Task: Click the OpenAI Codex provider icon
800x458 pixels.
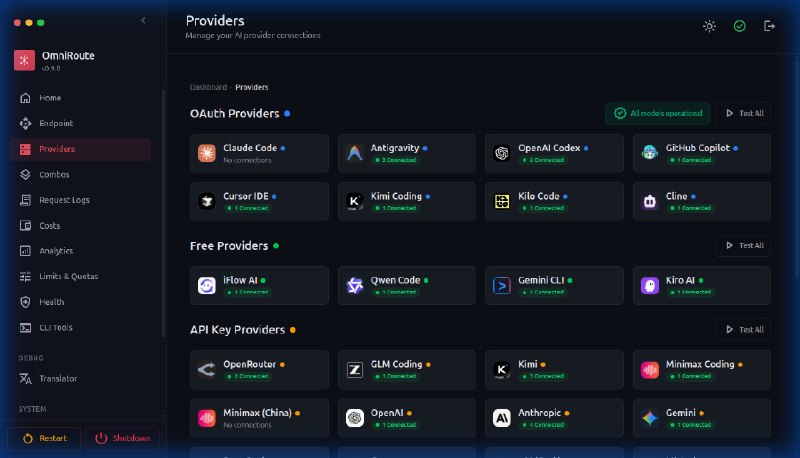Action: pos(502,153)
